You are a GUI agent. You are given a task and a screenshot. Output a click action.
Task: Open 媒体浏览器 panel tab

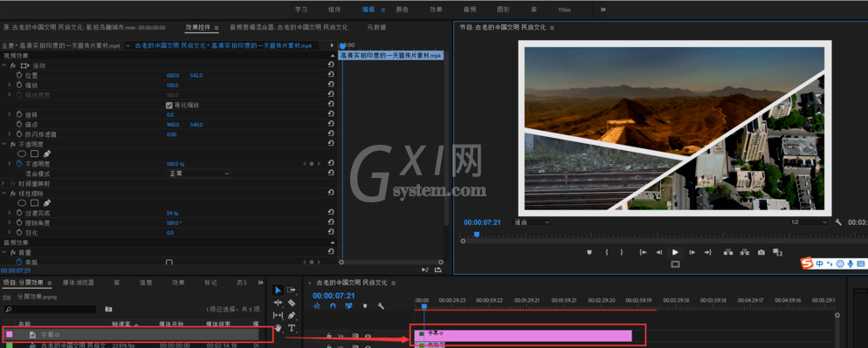coord(78,283)
